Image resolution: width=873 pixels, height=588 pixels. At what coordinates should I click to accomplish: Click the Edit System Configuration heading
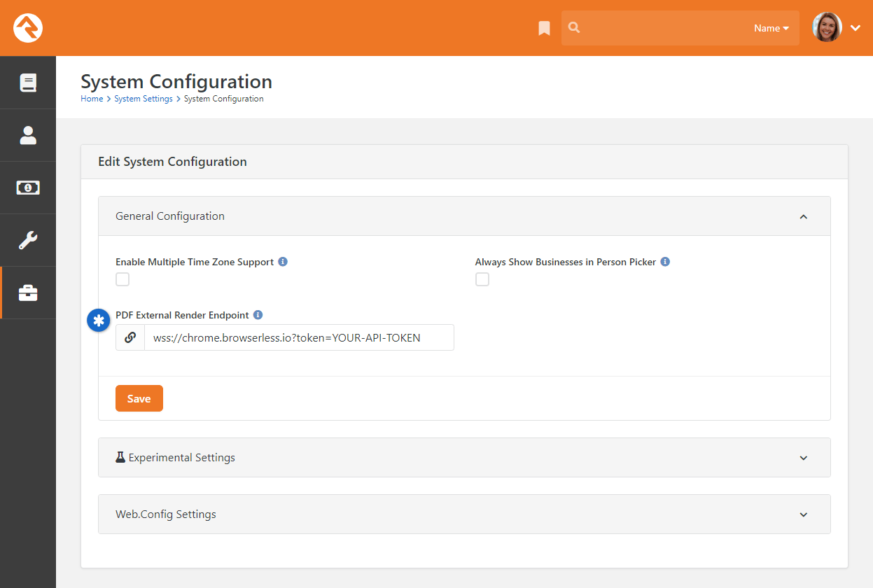coord(172,162)
